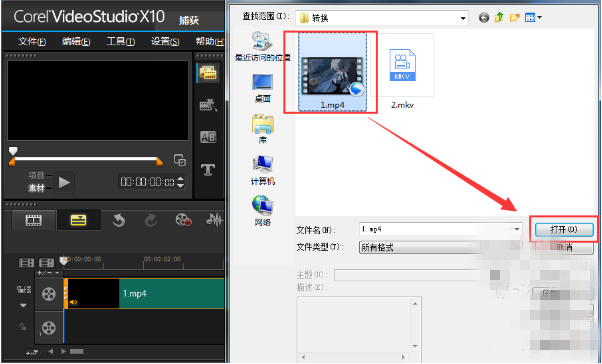Viewport: 602px width, 364px height.
Task: Go up one folder level
Action: (x=499, y=17)
